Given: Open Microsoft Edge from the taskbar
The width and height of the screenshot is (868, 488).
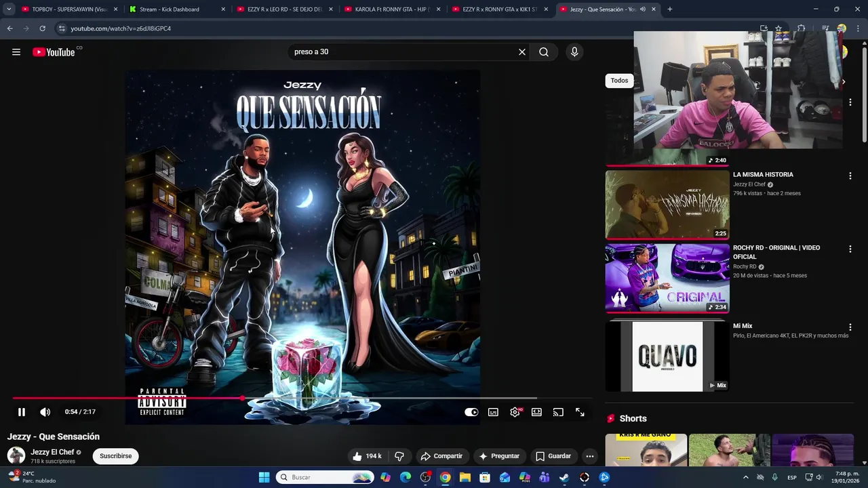Looking at the screenshot, I should (406, 477).
